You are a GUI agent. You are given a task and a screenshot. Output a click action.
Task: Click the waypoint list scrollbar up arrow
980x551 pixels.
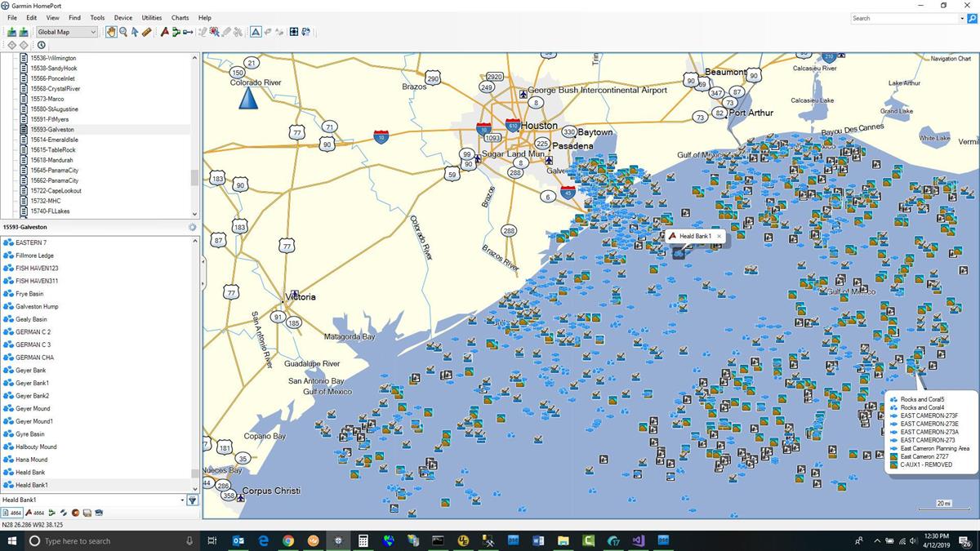click(194, 241)
